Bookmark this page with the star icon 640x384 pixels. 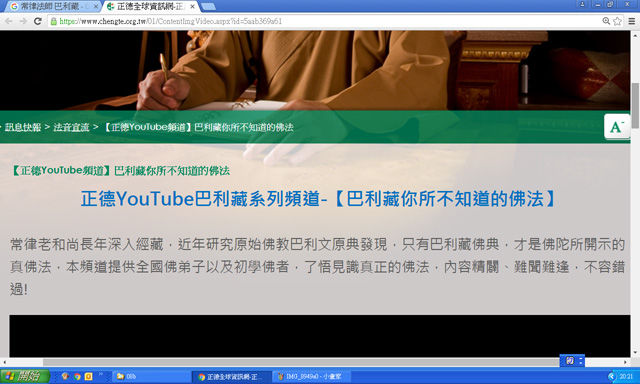617,21
